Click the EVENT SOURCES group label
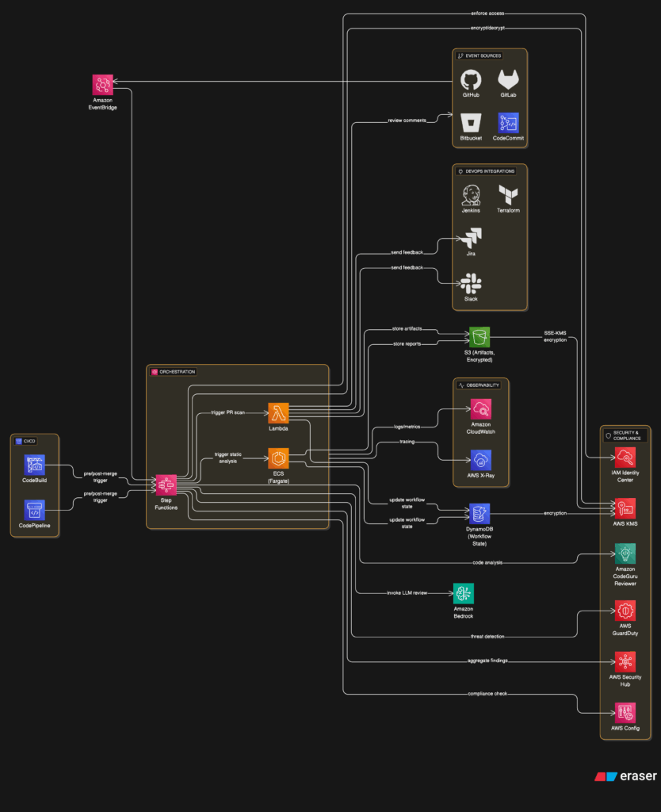 [x=479, y=56]
